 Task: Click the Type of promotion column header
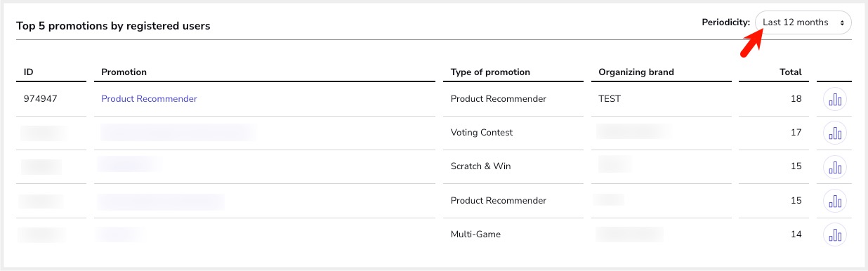coord(490,72)
